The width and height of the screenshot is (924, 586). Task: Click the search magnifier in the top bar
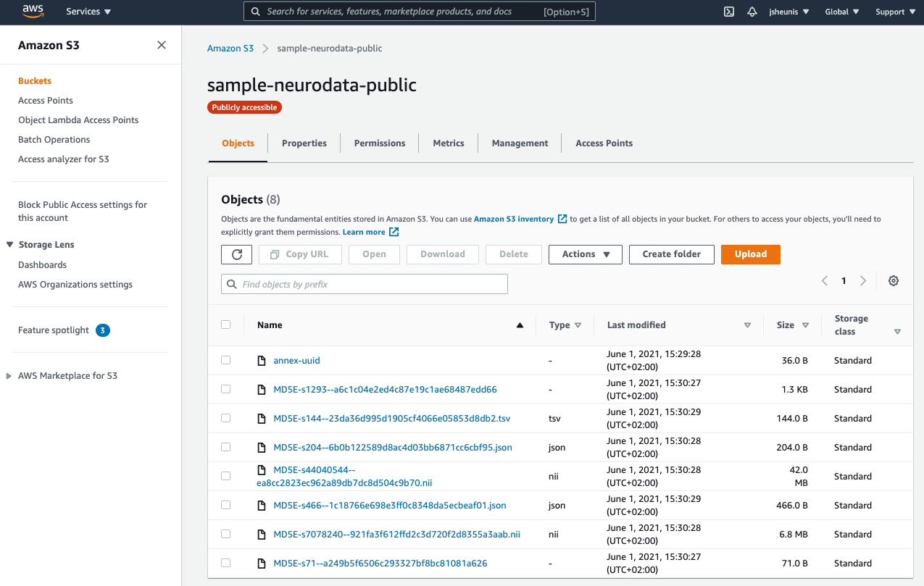pyautogui.click(x=254, y=11)
